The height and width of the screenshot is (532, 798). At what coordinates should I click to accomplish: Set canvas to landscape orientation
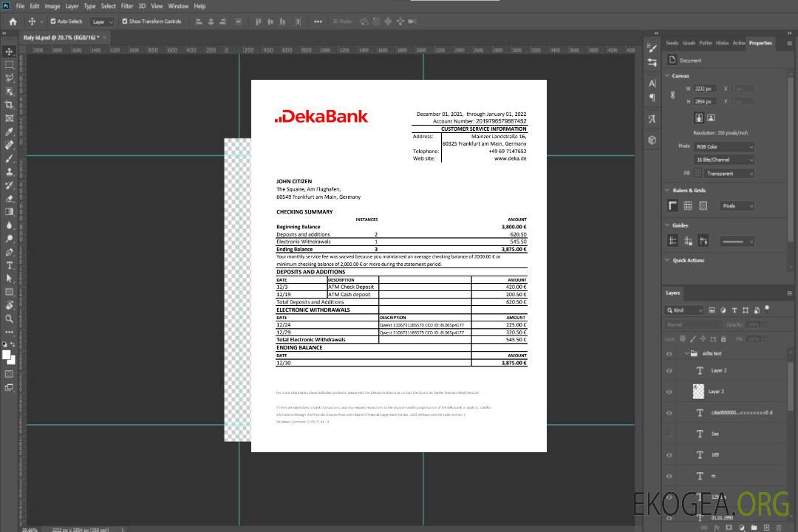pos(711,118)
